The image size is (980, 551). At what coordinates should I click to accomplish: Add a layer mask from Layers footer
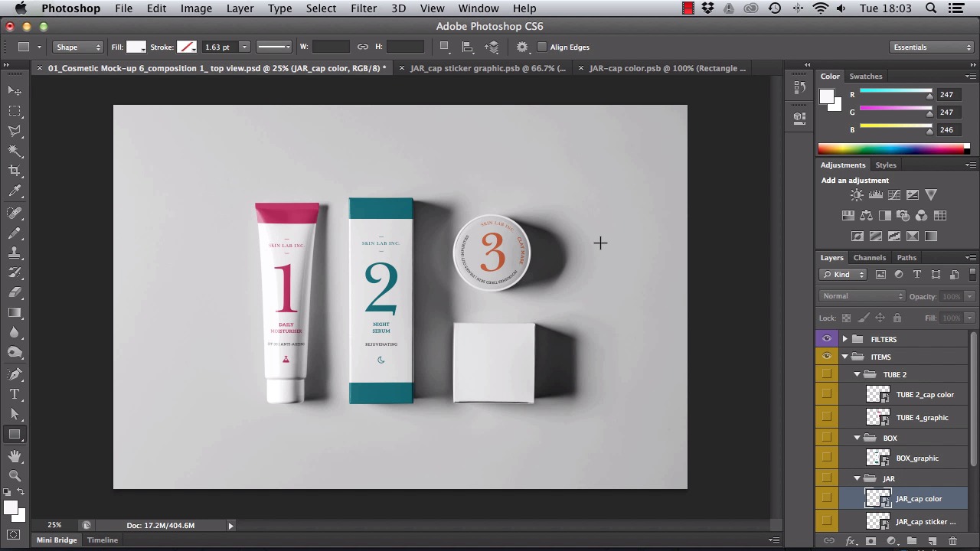(871, 541)
